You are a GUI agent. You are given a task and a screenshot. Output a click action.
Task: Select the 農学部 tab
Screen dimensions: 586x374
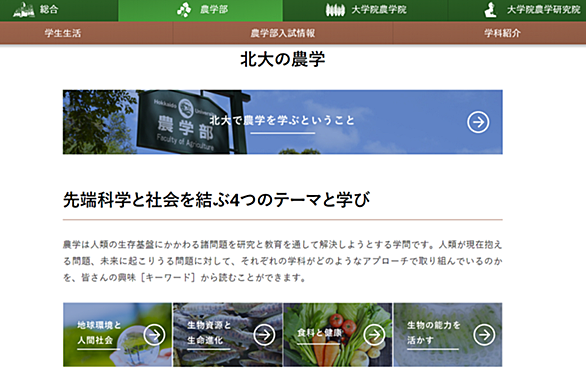[201, 10]
